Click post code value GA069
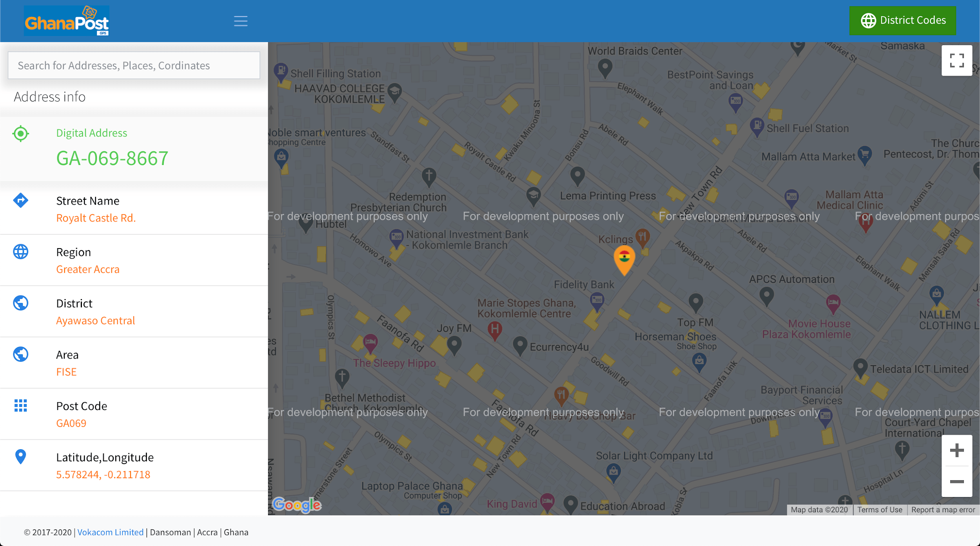Viewport: 980px width, 546px height. (x=71, y=423)
